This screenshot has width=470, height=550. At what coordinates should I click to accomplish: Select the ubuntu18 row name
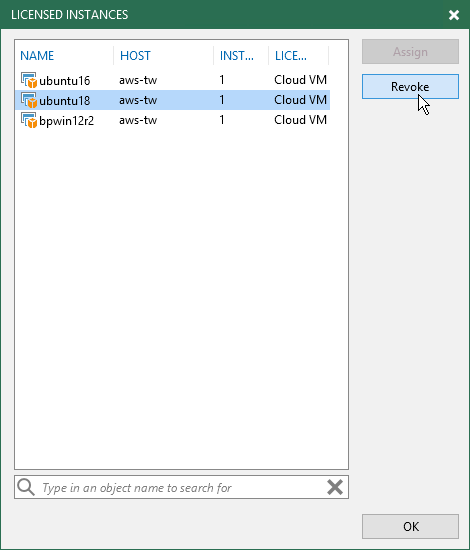(x=65, y=101)
